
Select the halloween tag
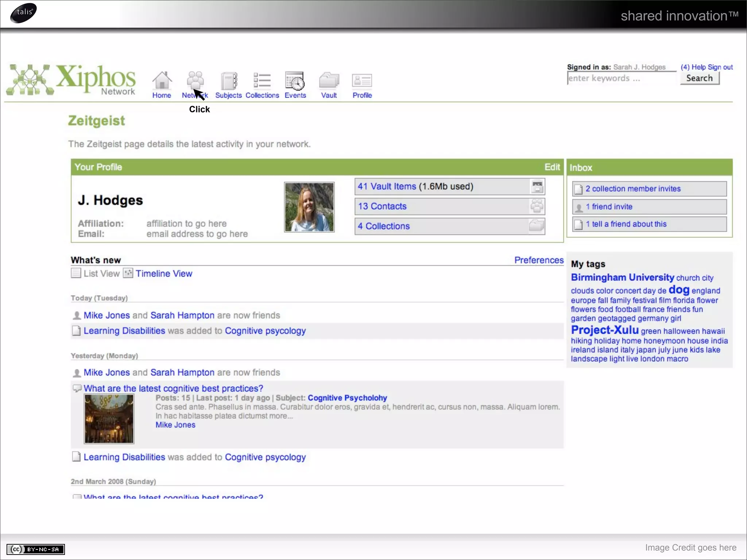pos(681,331)
